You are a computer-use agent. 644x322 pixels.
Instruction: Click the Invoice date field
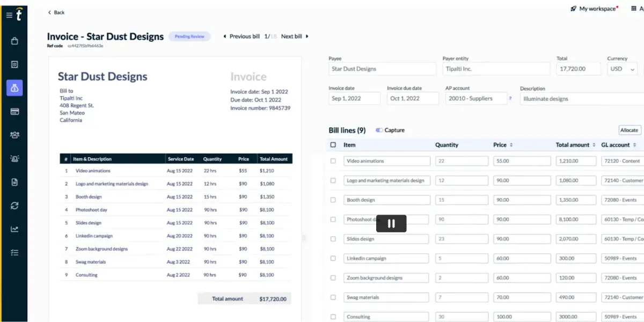coord(354,99)
